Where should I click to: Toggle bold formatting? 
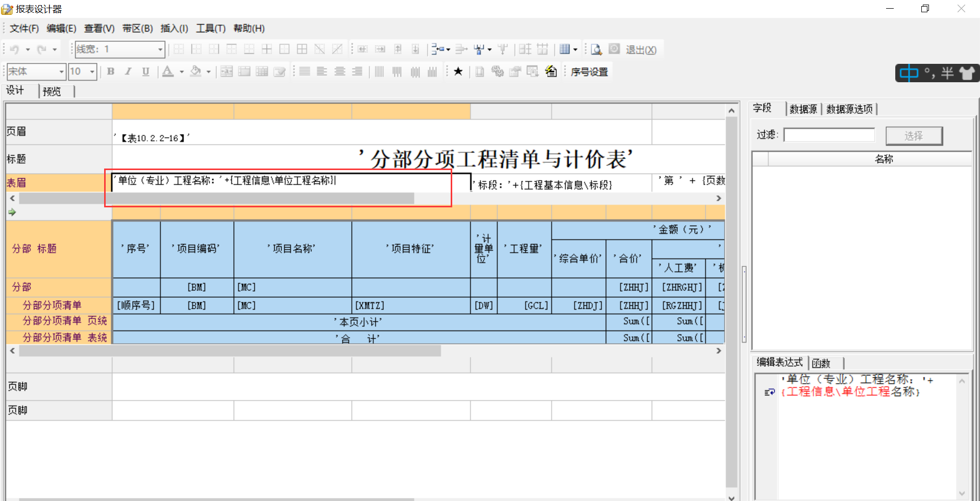pyautogui.click(x=111, y=71)
